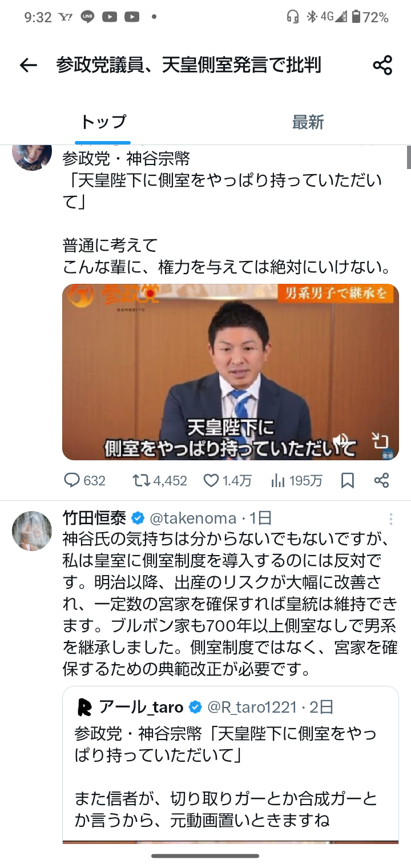The height and width of the screenshot is (868, 411).
Task: Unmute the video with the speaker icon
Action: (341, 440)
